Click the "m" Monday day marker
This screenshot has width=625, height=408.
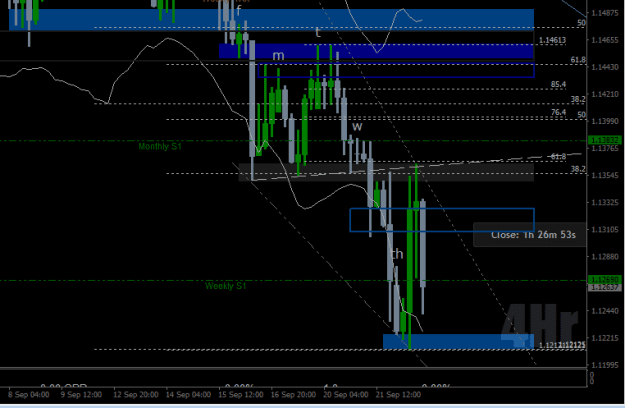coord(278,56)
